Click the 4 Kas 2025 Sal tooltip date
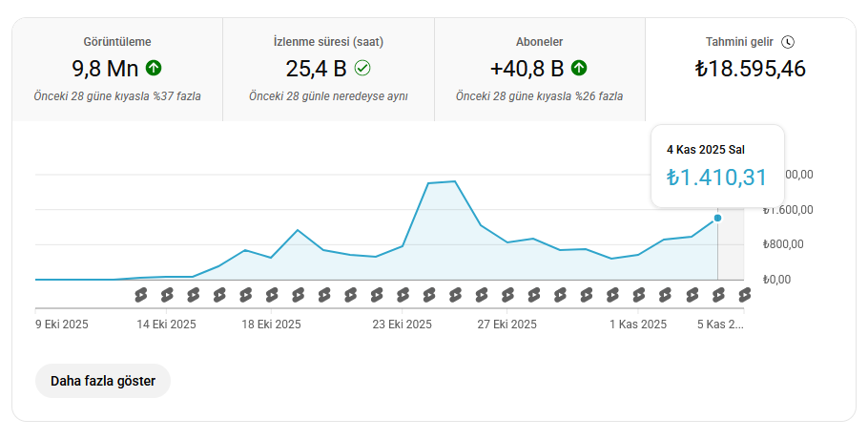Image resolution: width=868 pixels, height=440 pixels. pos(706,150)
